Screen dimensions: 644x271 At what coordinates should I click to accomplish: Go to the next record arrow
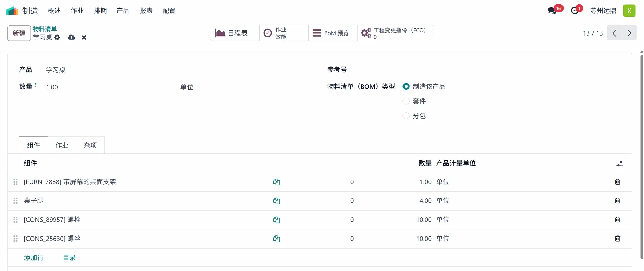tap(629, 33)
